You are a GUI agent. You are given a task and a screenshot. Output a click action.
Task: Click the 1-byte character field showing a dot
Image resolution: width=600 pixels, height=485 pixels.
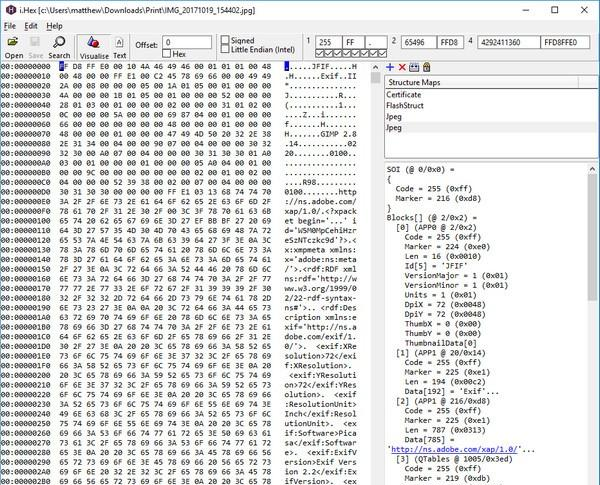coord(376,42)
